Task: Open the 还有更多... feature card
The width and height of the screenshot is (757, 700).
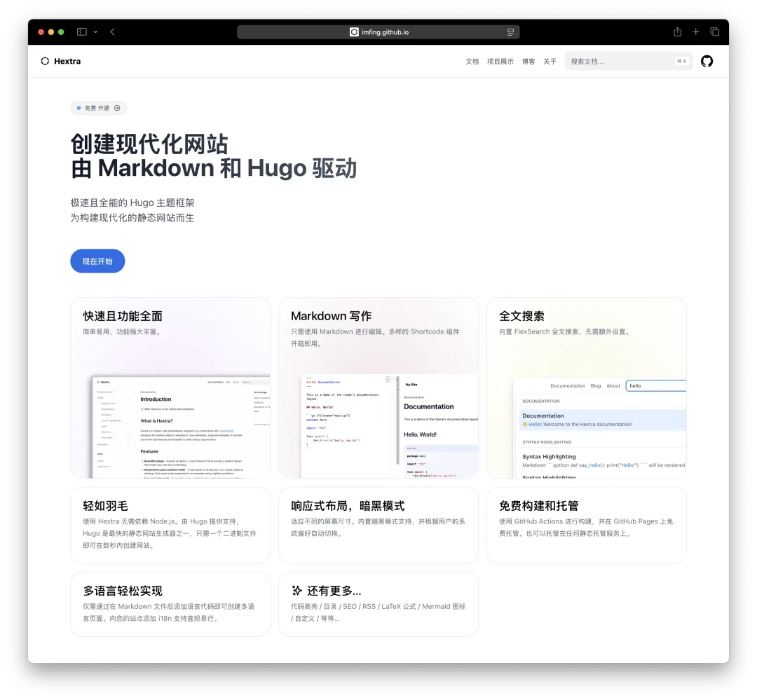Action: click(x=378, y=605)
